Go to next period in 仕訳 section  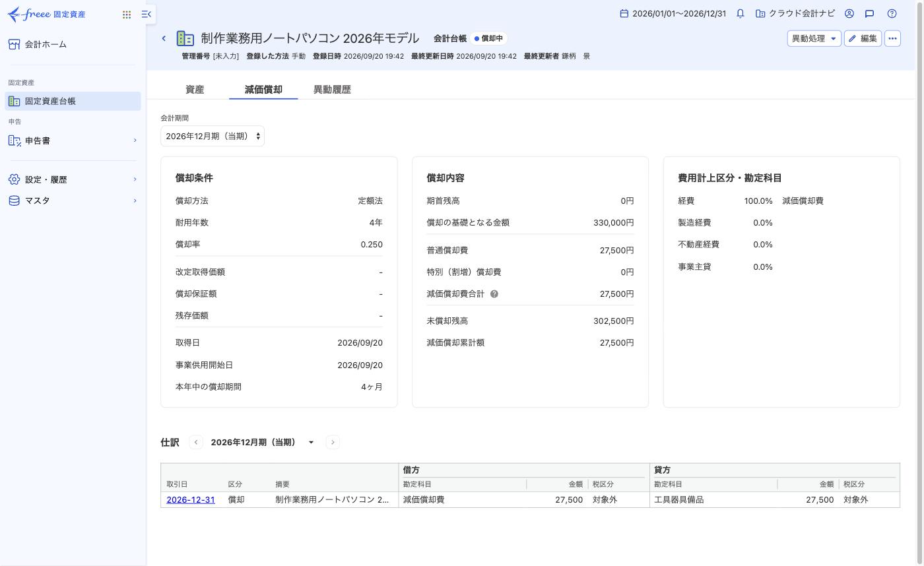[x=333, y=442]
